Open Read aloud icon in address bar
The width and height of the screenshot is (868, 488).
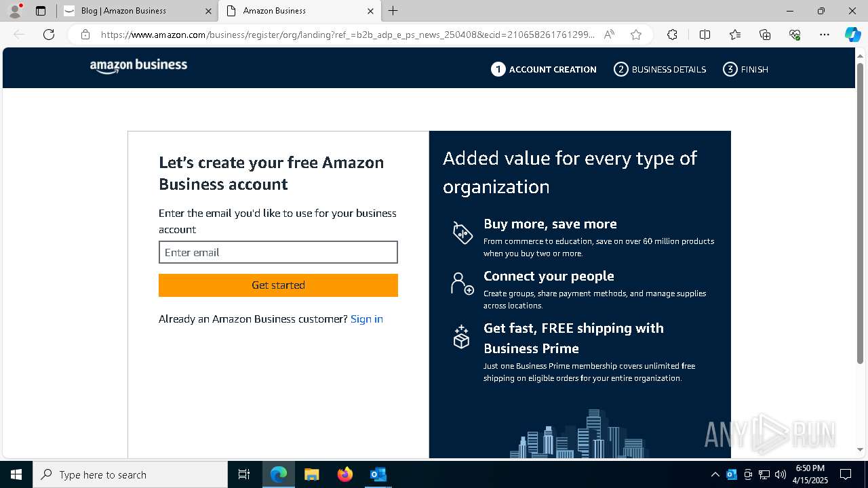[609, 35]
